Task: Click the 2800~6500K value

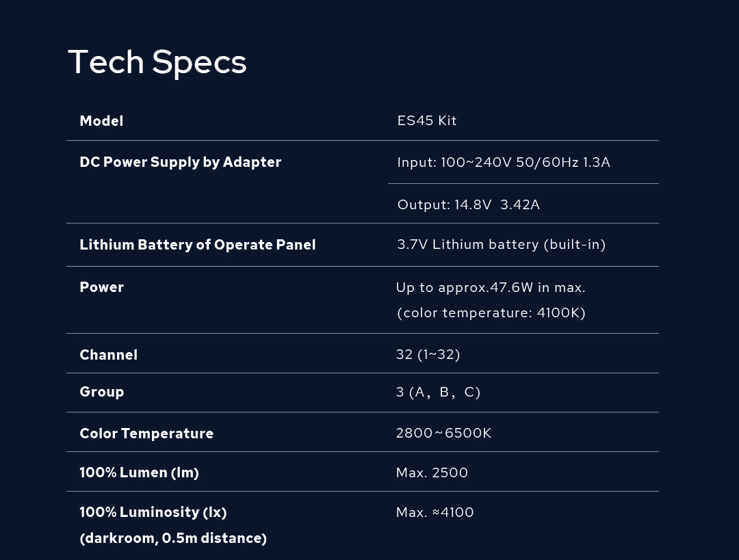Action: (443, 434)
